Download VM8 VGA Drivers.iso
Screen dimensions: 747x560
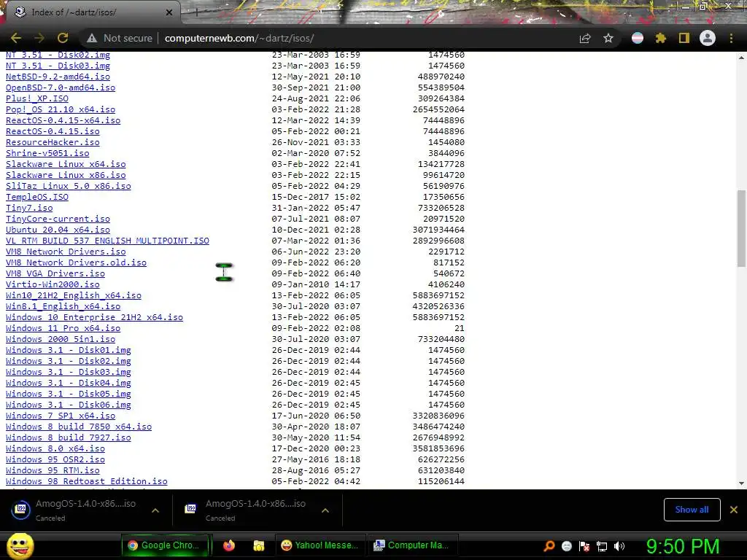coord(55,274)
